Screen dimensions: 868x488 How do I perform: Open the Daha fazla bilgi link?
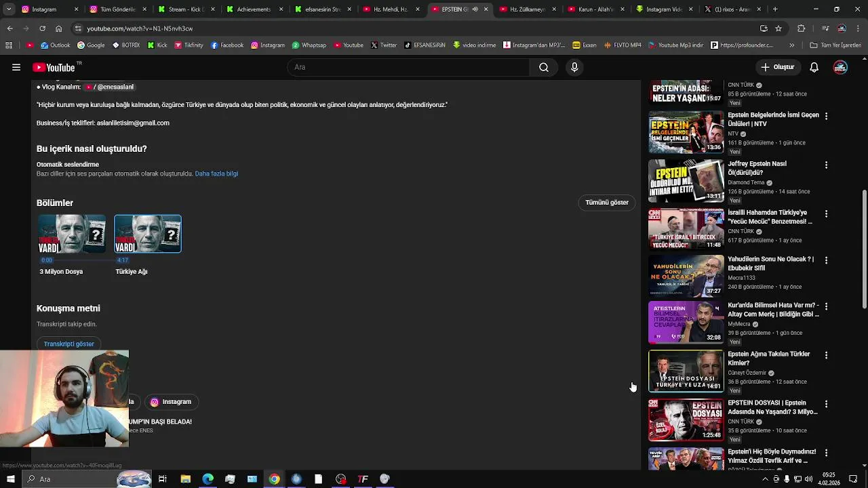point(216,174)
